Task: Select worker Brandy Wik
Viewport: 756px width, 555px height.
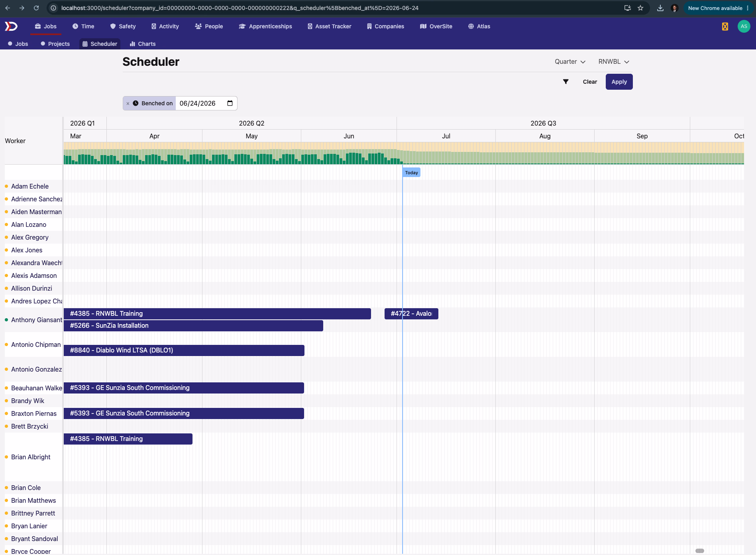Action: coord(27,401)
